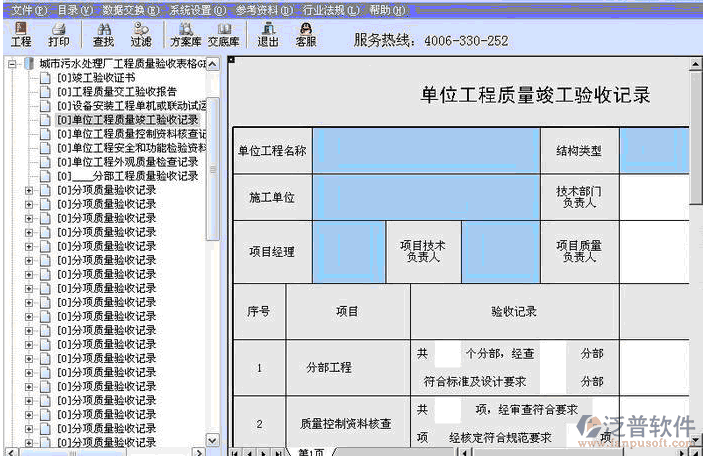Click the 项目经理 blue input cell
The image size is (706, 459).
tap(349, 252)
